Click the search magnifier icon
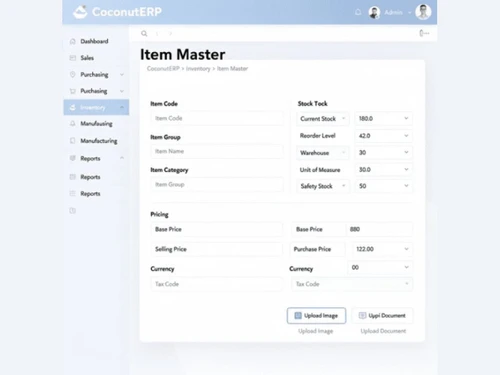Viewport: 500px width, 375px height. tap(144, 33)
